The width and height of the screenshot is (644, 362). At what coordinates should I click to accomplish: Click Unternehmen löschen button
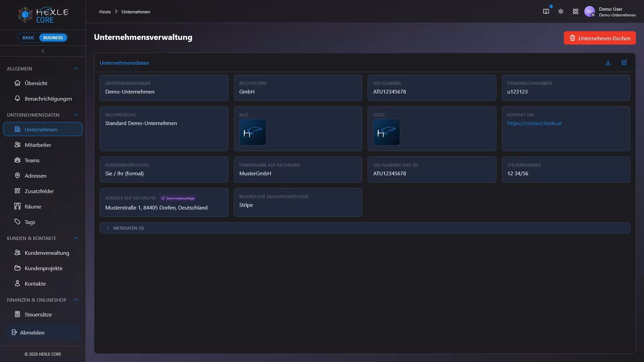tap(600, 38)
